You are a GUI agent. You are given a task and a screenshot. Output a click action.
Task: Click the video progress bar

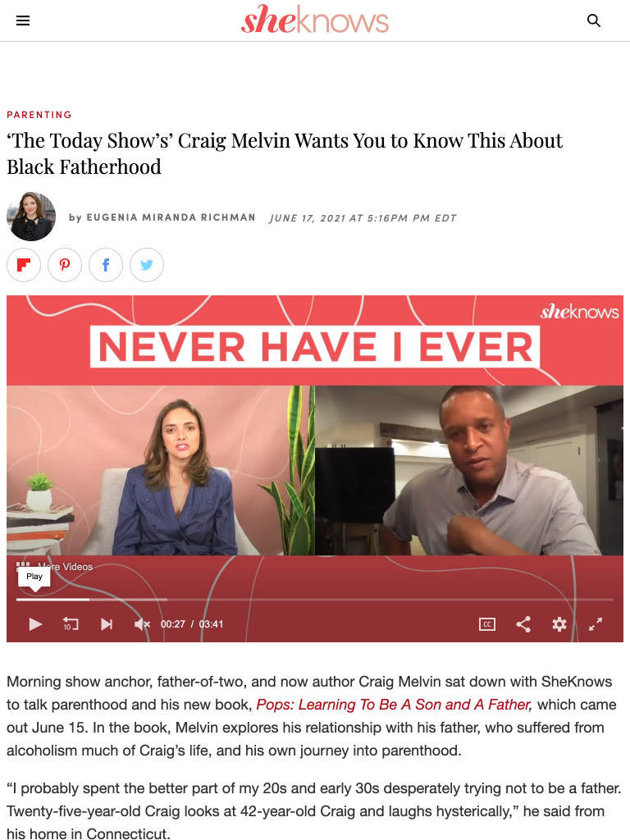coord(315,600)
